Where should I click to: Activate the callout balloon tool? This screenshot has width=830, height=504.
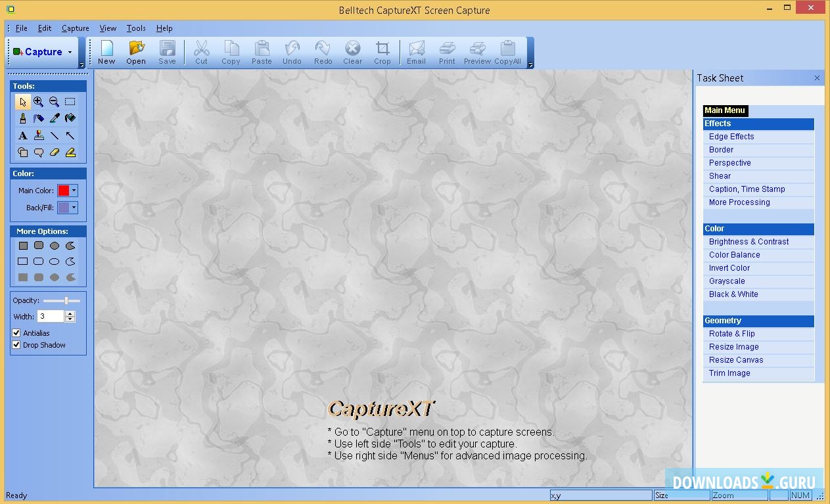click(39, 152)
